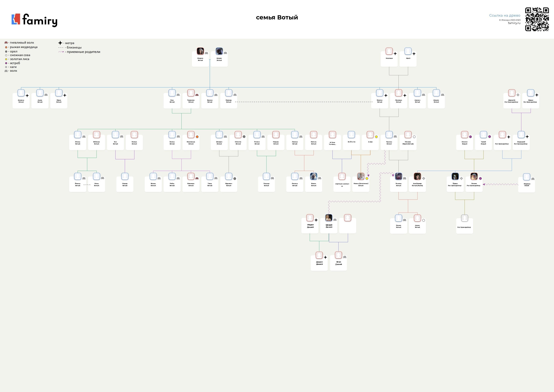The image size is (554, 392).
Task: Select the Мариш Хэый person card
Action: tap(527, 185)
